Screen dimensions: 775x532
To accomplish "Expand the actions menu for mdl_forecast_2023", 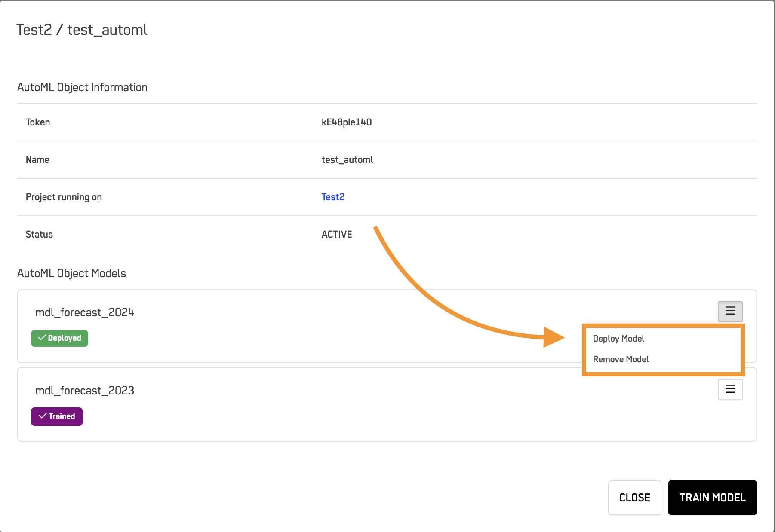I will tap(730, 389).
